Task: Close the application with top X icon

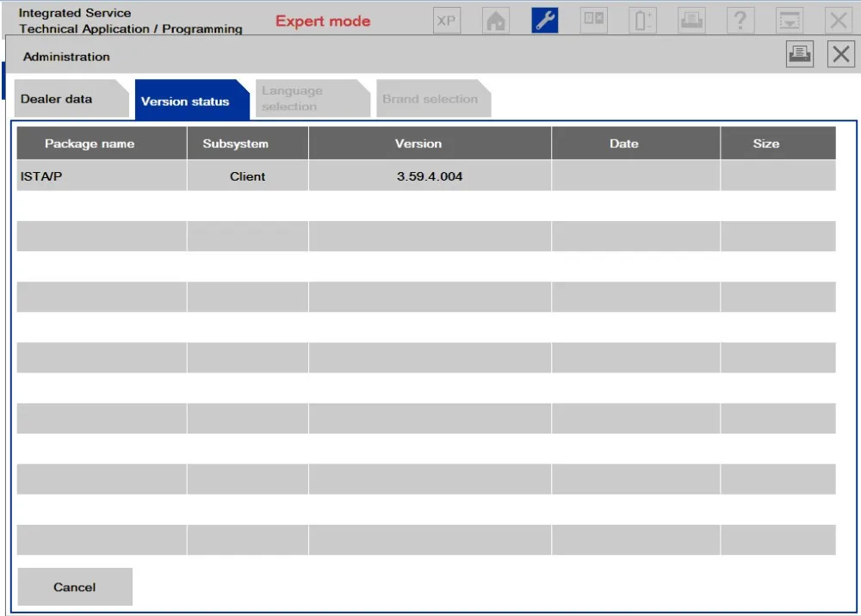Action: (839, 21)
